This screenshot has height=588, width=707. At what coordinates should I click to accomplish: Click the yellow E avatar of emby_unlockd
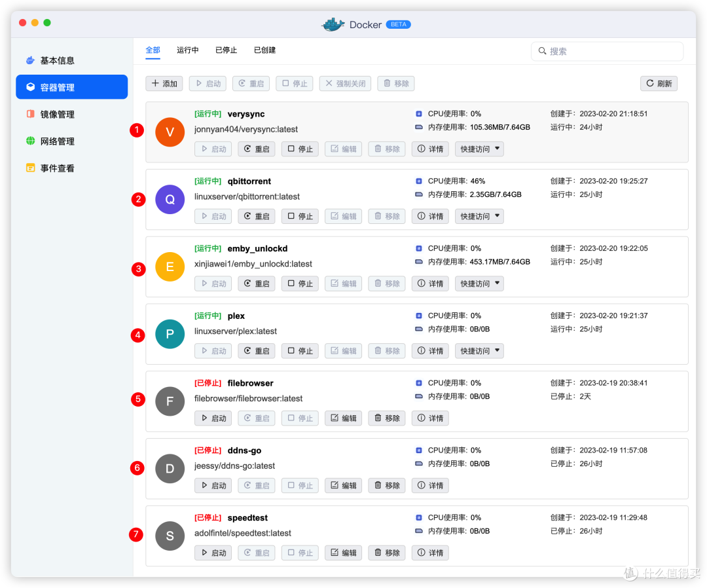[170, 266]
